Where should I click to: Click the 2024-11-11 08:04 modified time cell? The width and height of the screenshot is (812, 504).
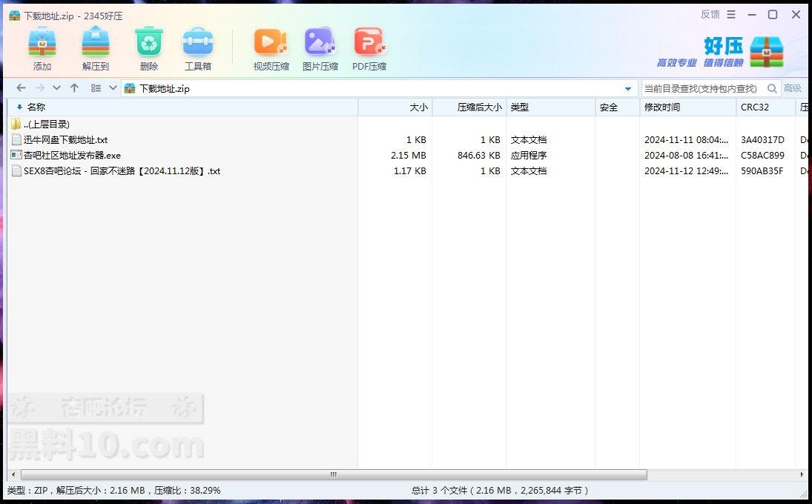686,140
